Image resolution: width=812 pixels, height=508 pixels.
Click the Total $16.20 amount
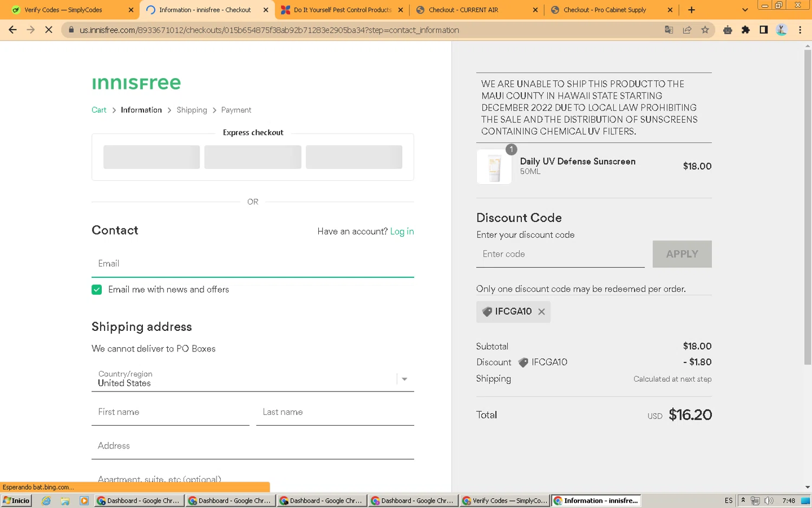[x=690, y=415]
